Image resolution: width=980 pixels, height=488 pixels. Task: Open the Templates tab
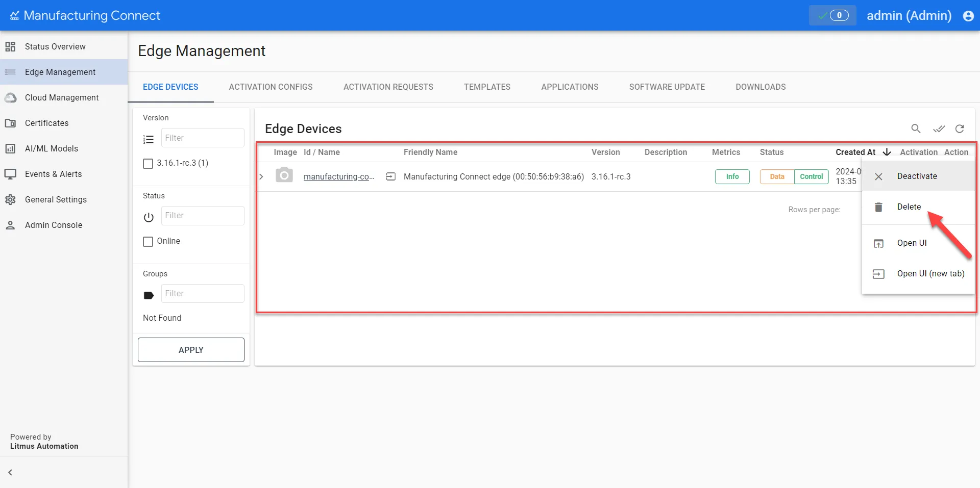point(487,87)
